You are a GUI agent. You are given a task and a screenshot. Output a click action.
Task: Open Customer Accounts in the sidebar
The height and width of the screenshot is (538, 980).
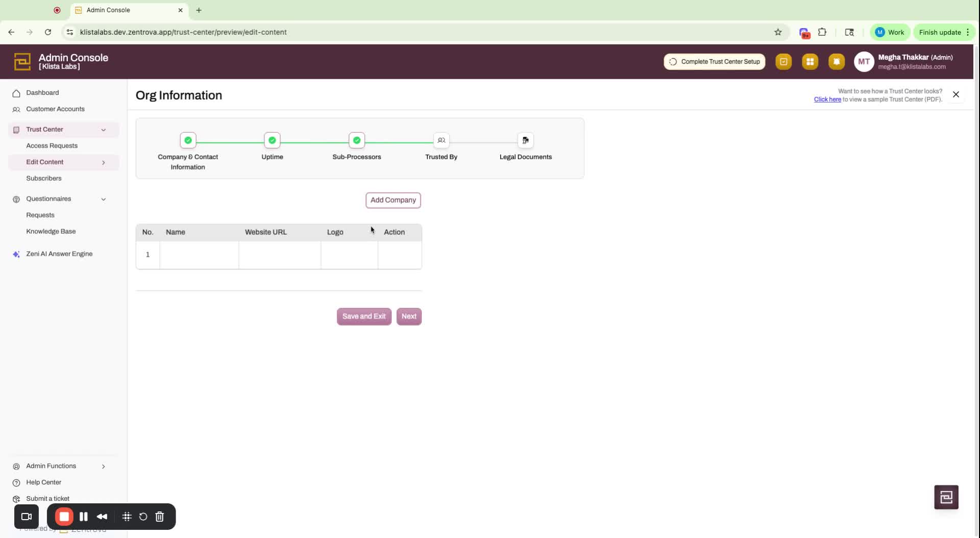[x=55, y=109]
